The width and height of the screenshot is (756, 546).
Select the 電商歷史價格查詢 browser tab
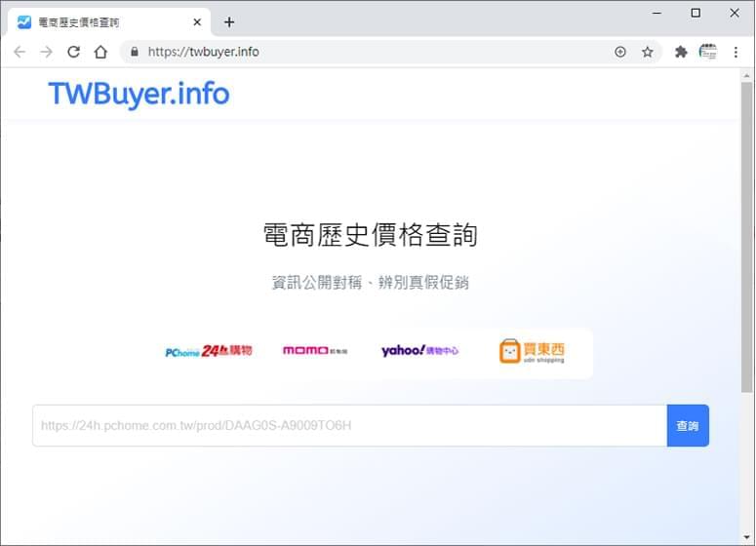(109, 22)
